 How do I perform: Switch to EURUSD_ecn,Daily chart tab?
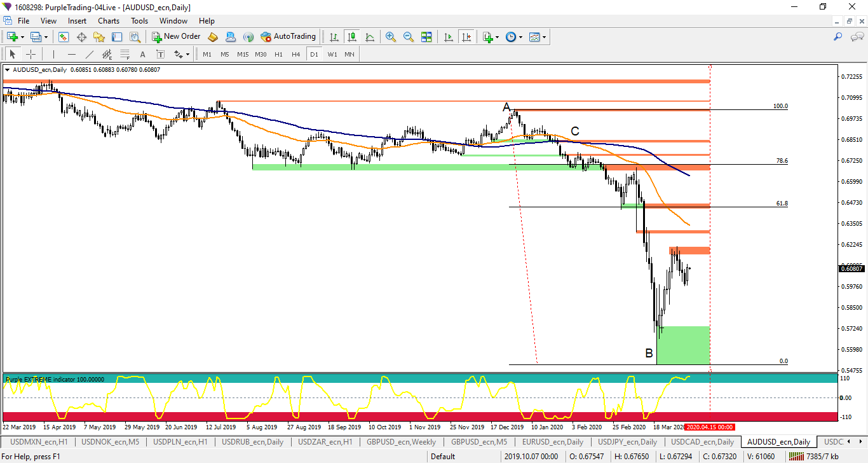pos(553,441)
